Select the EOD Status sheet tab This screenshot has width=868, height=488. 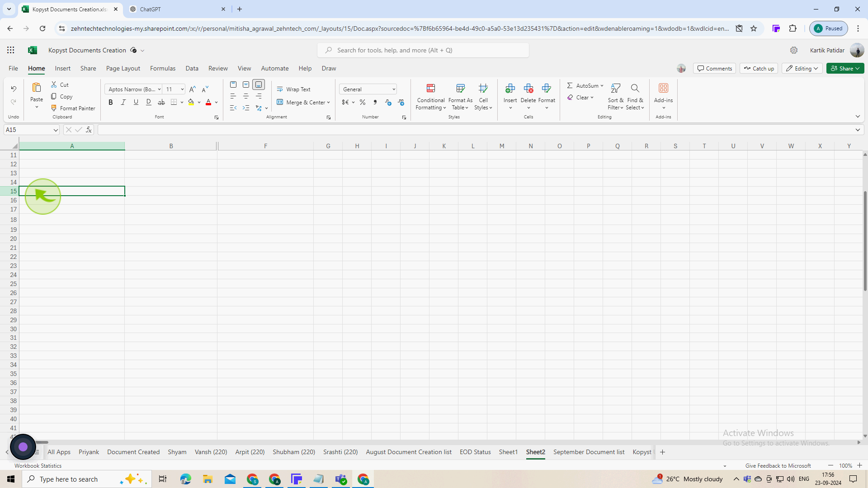[x=475, y=452]
